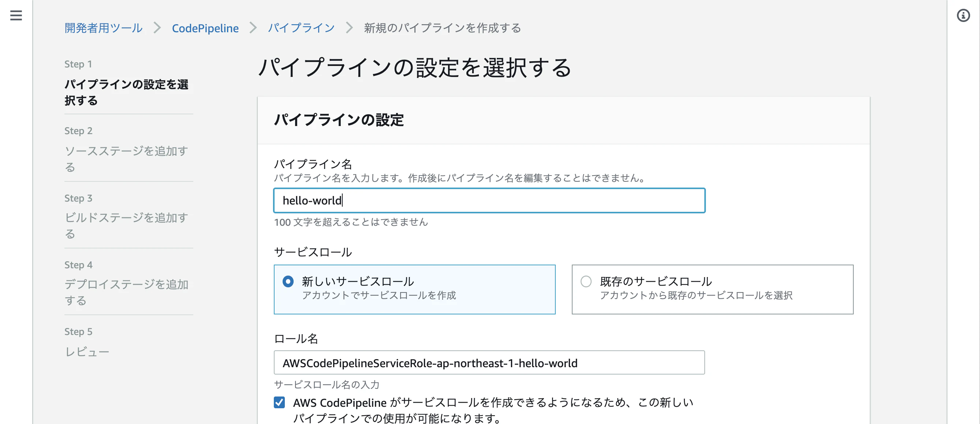Click the パイプラインの設定 panel heading
Image resolution: width=980 pixels, height=424 pixels.
coord(339,120)
